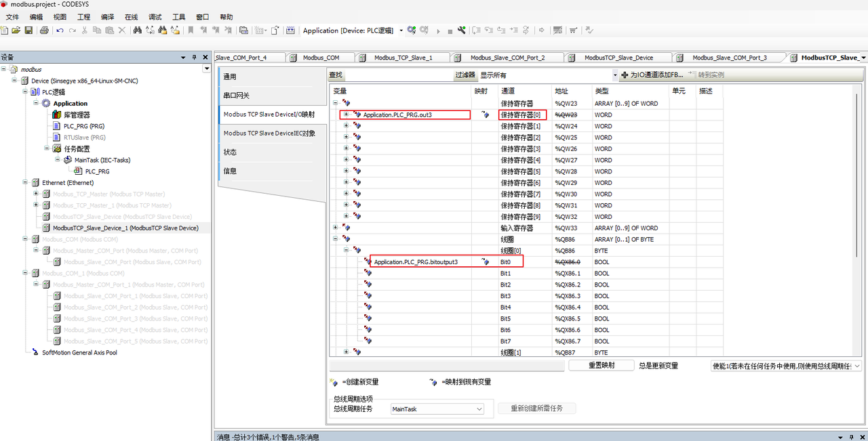Click the Login icon beside Application dropdown
Screen dimensions: 868x441
[412, 30]
